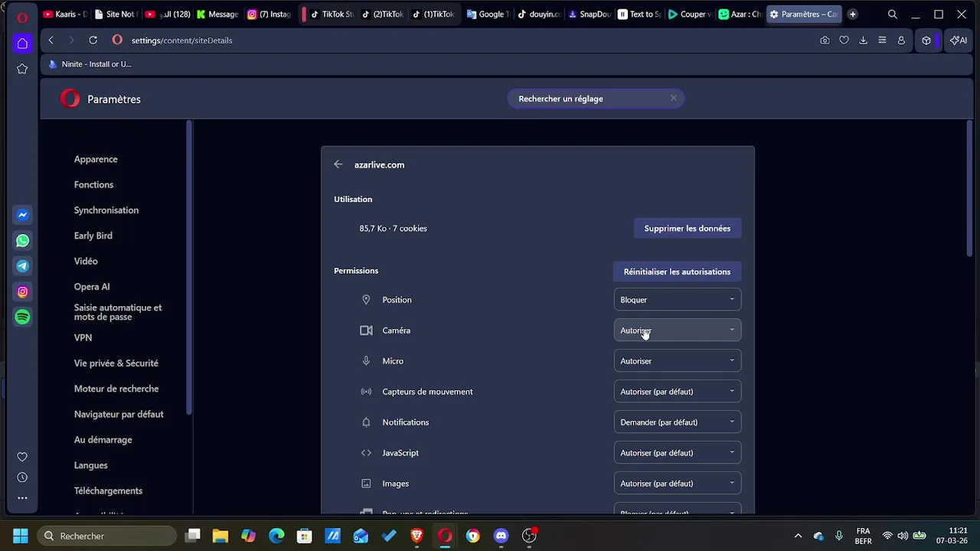Click the '85,7 Ko · 7 cookies' usage text

[393, 228]
